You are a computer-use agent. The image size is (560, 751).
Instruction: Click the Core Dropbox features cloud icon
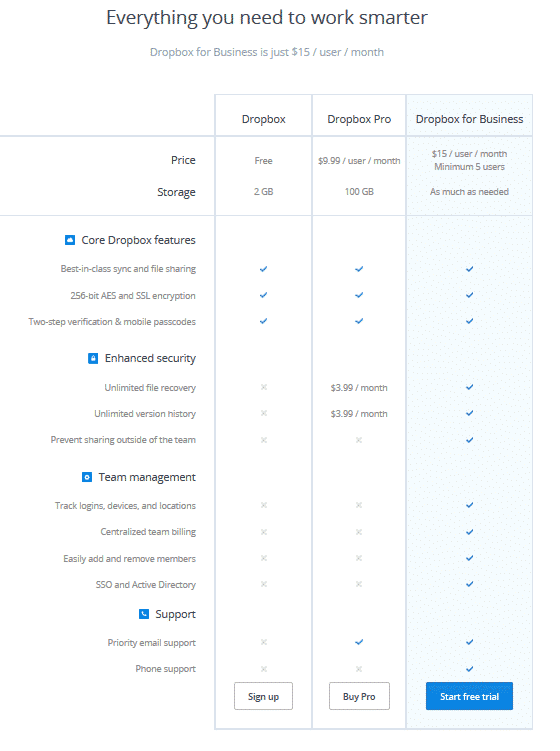coord(70,240)
